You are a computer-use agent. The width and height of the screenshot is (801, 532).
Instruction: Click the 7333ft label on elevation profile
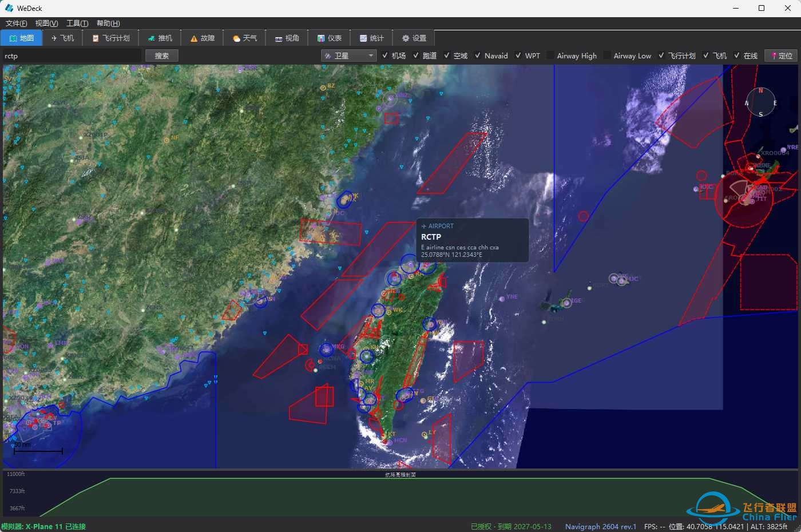(x=17, y=491)
